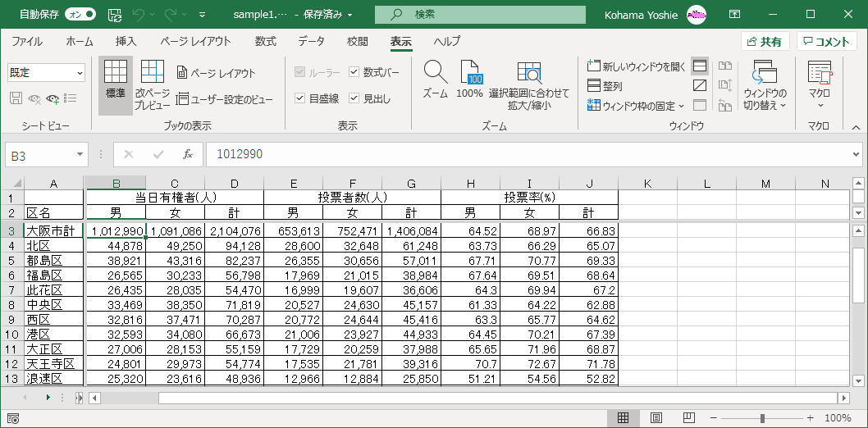Open the 保存済み file name dropdown

349,15
